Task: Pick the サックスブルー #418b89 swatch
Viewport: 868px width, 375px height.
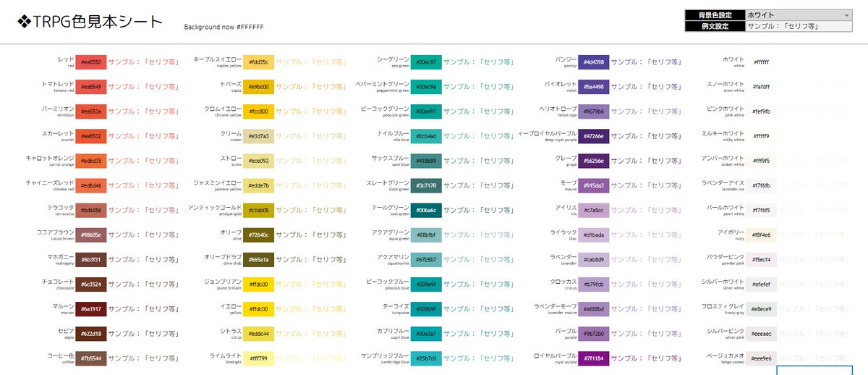Action: pos(426,161)
